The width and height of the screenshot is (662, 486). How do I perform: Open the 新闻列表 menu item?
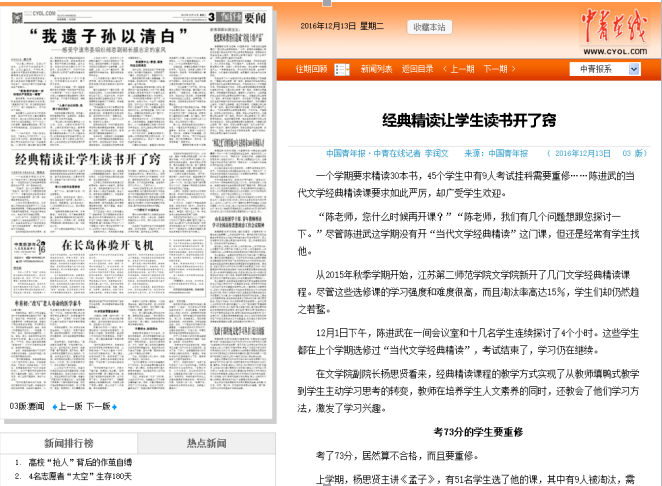pyautogui.click(x=376, y=69)
